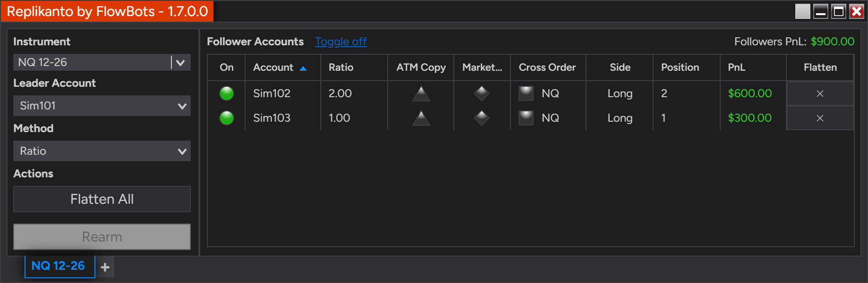Close the Replikanto window
Viewport: 868px width, 283px height.
coord(856,11)
